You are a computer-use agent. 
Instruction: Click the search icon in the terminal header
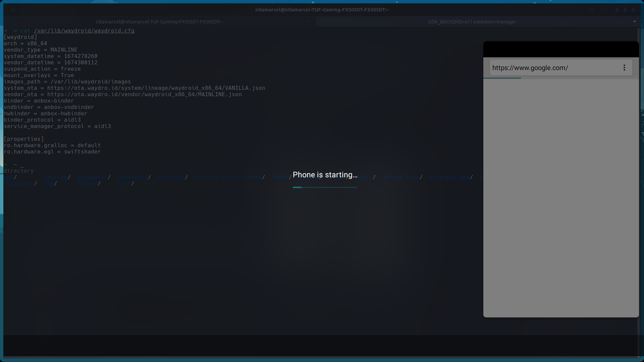pos(591,10)
